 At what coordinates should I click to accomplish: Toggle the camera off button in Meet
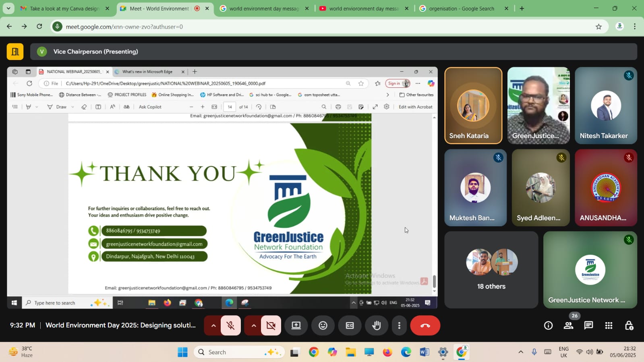[x=271, y=325]
